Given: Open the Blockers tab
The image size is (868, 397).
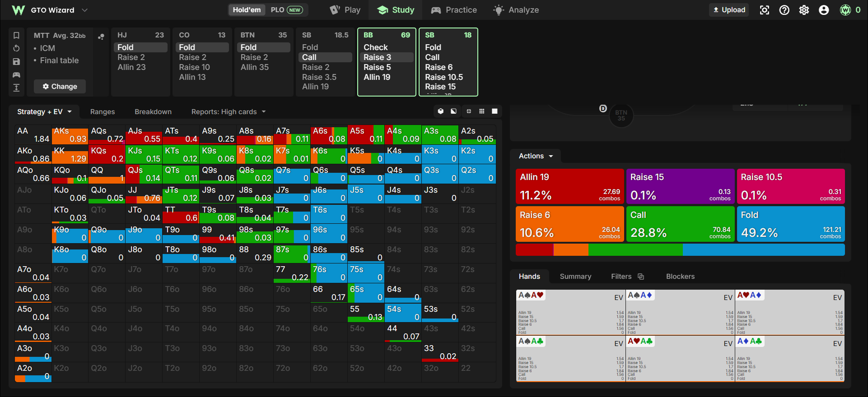Looking at the screenshot, I should [x=680, y=277].
